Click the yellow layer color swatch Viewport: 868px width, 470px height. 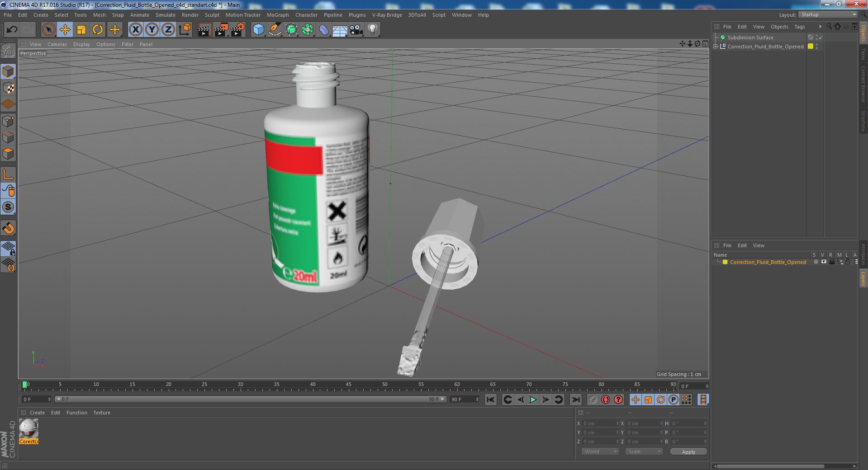click(725, 262)
